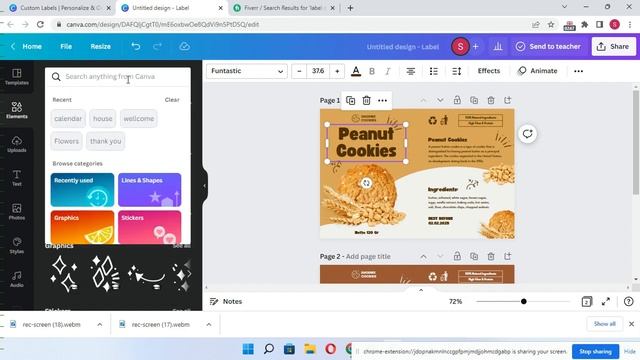Open Effects panel
The image size is (640, 360).
click(x=489, y=71)
